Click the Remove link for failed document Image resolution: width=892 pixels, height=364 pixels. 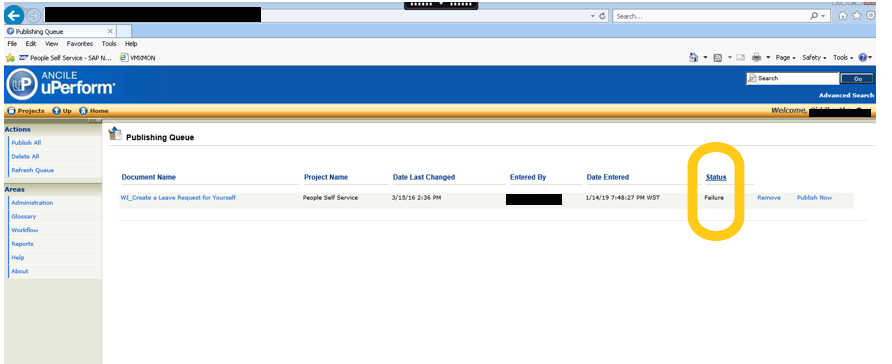pos(769,197)
